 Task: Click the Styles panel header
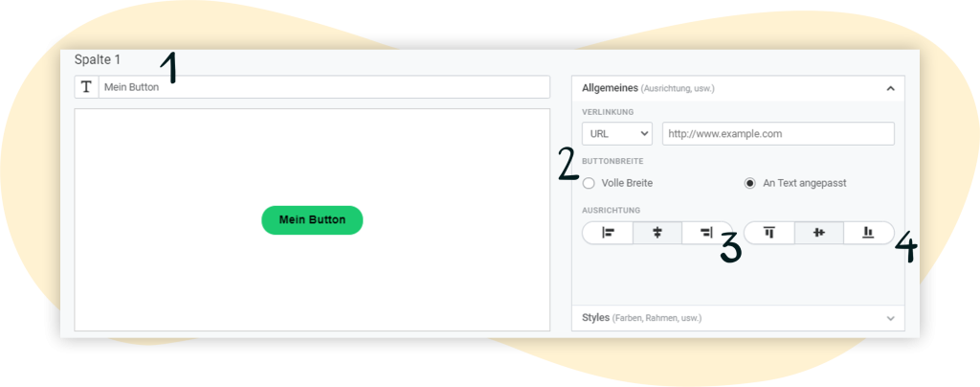738,318
